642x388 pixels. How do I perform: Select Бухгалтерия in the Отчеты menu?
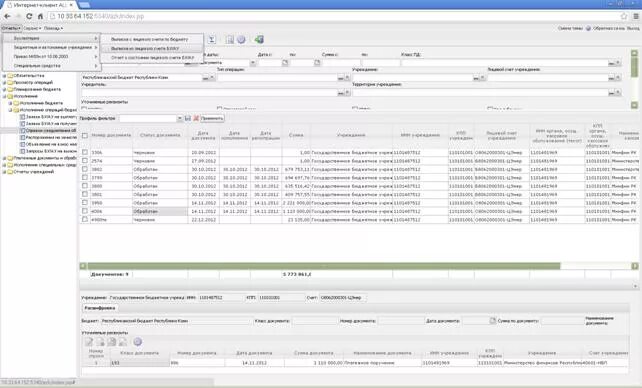pyautogui.click(x=51, y=38)
